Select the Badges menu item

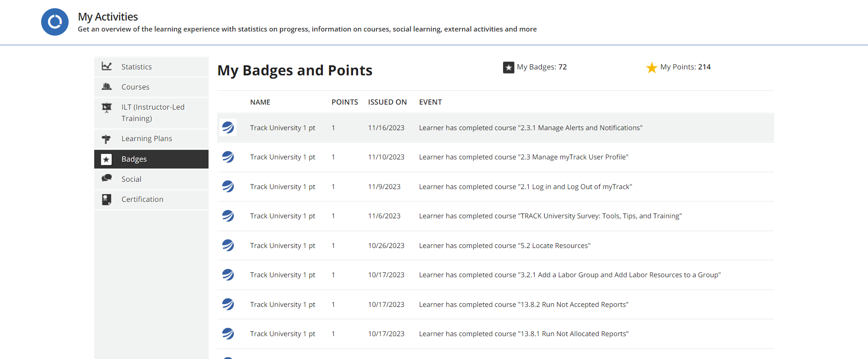151,159
